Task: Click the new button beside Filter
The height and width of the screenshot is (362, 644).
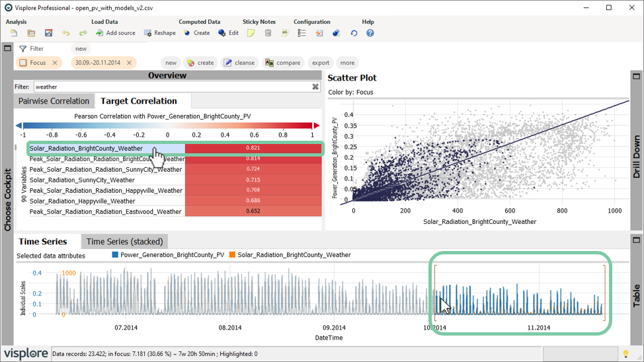Action: click(81, 49)
